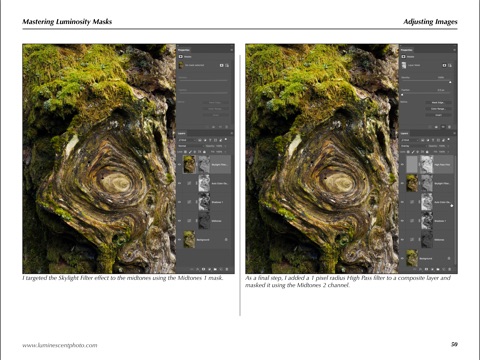The width and height of the screenshot is (480, 360).
Task: Click delete layer trash icon in right Layers
Action: tap(449, 269)
